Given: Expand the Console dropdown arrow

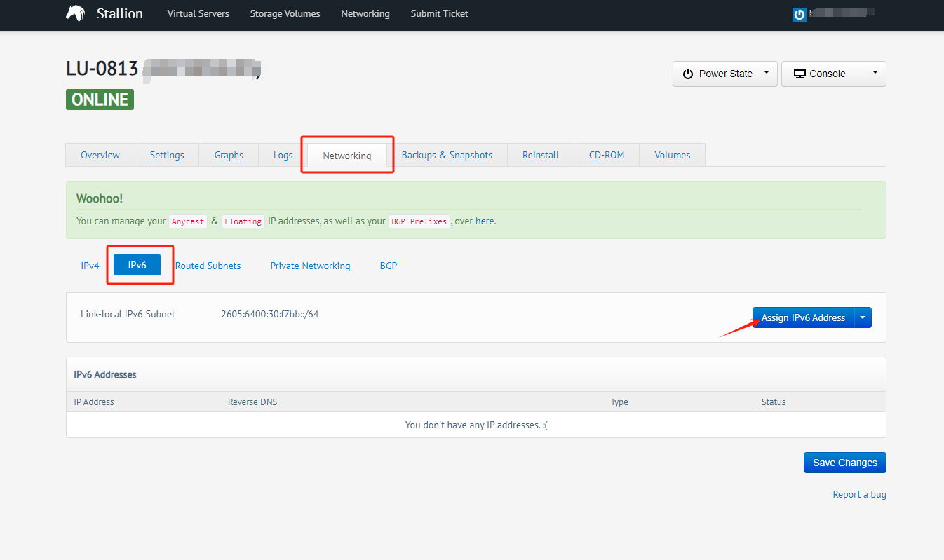Looking at the screenshot, I should pyautogui.click(x=875, y=73).
